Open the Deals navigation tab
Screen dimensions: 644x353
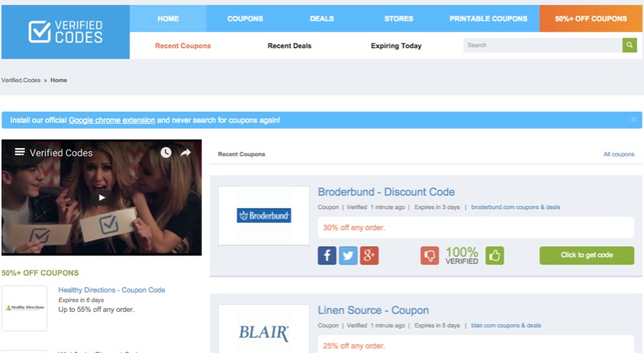(x=321, y=18)
